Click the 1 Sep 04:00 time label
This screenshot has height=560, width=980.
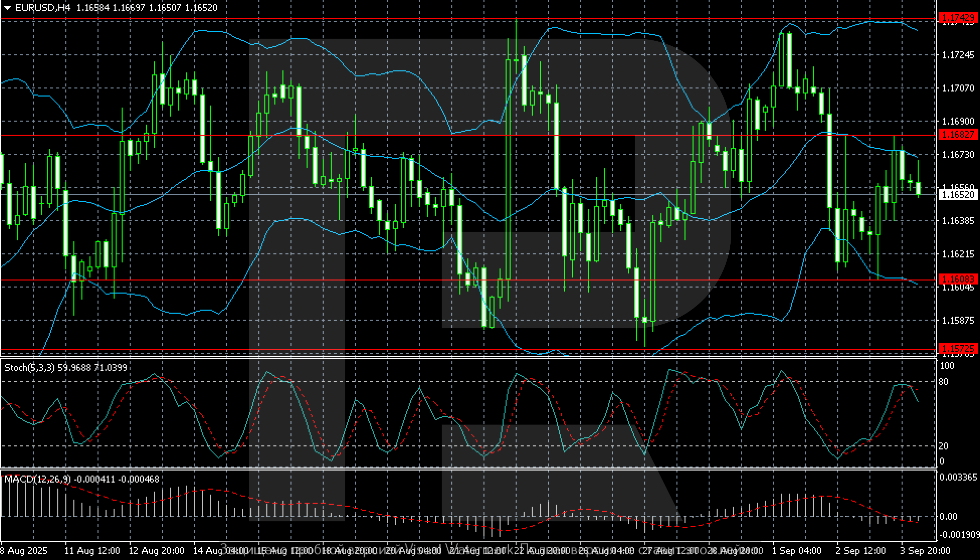tap(797, 550)
